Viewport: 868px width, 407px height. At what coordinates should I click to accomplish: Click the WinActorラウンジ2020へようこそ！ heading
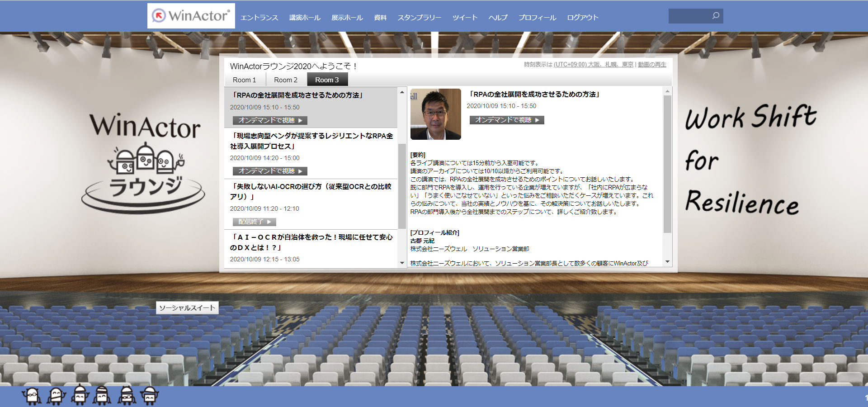pyautogui.click(x=294, y=66)
